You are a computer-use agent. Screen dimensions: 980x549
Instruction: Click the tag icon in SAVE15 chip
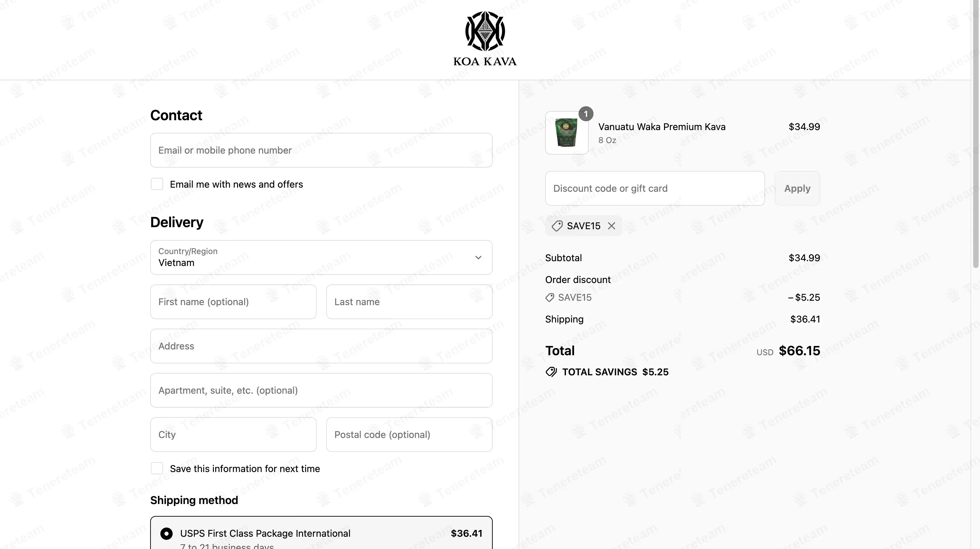pos(557,226)
